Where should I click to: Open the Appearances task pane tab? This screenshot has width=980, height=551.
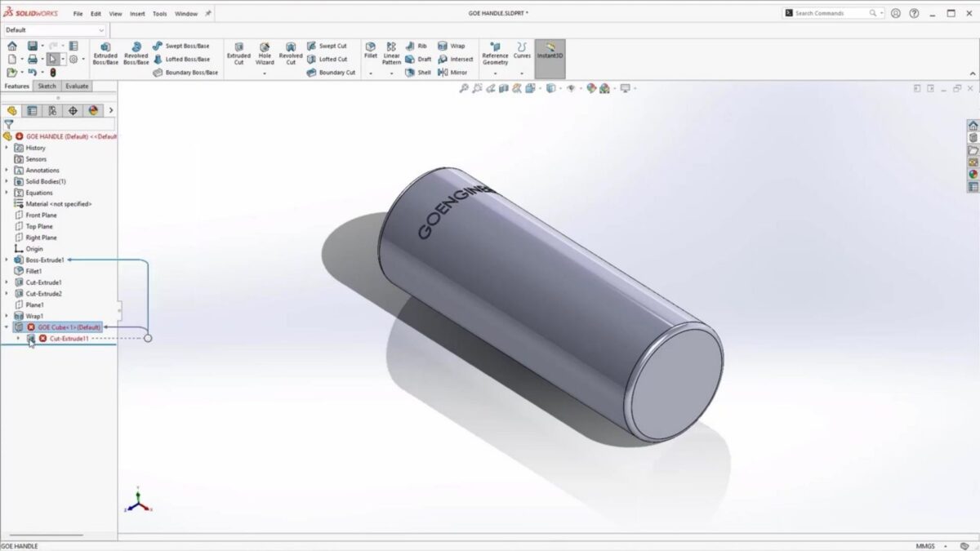tap(973, 174)
